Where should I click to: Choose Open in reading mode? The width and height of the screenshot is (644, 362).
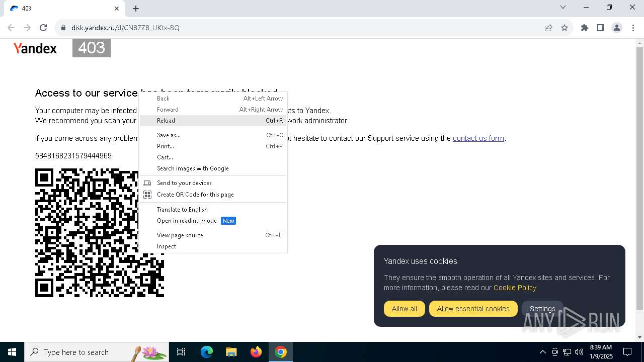[x=213, y=221]
